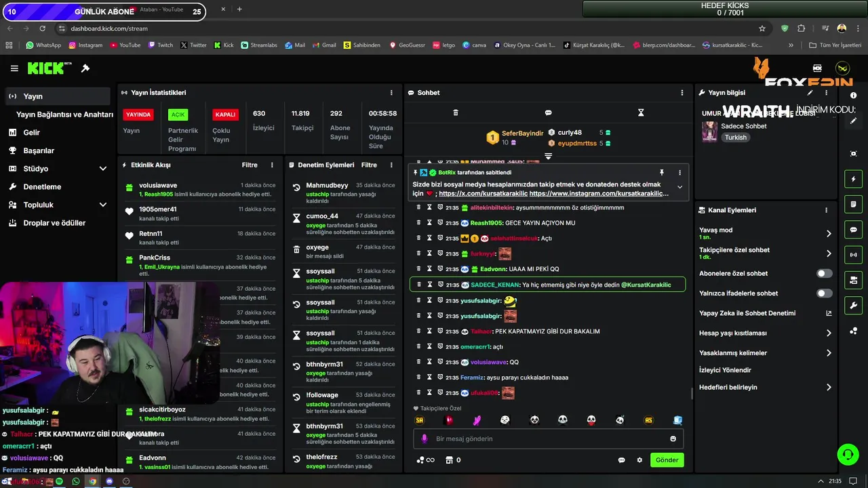This screenshot has height=488, width=868.
Task: Go to Gelir in sidebar
Action: tap(32, 133)
